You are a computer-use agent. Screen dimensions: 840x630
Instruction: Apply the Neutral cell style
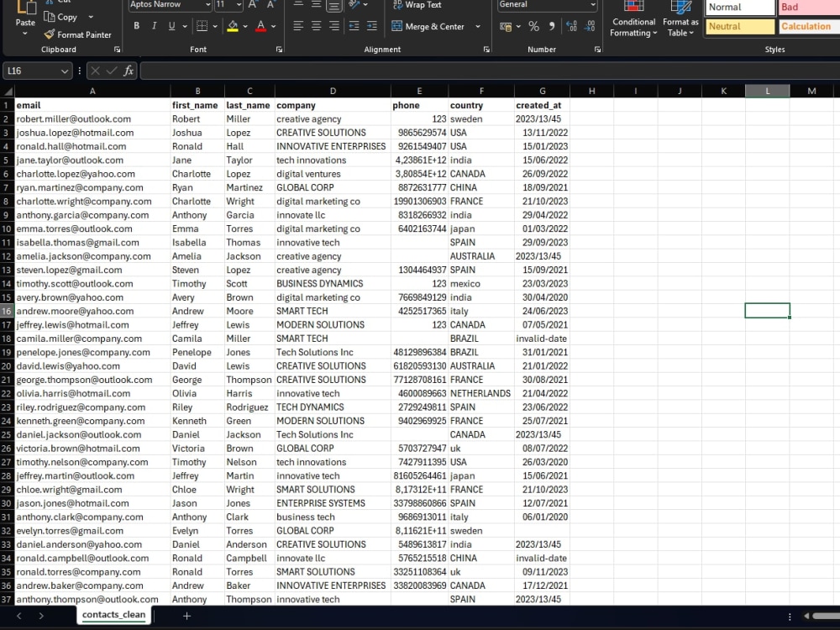740,26
